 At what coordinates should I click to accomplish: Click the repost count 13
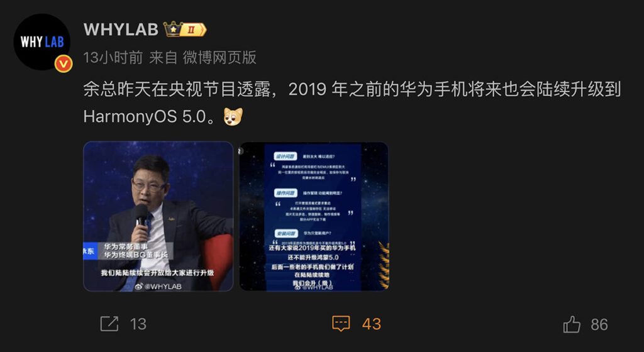[138, 324]
